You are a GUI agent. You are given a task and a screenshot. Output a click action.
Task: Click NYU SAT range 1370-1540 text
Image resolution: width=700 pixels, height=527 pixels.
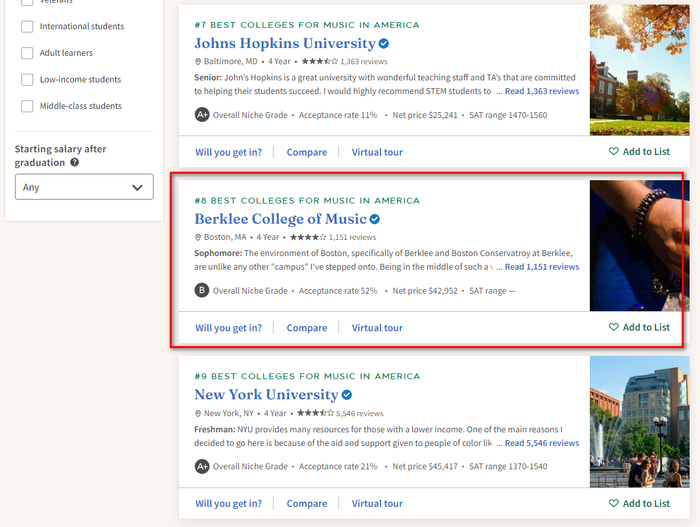[x=508, y=466]
